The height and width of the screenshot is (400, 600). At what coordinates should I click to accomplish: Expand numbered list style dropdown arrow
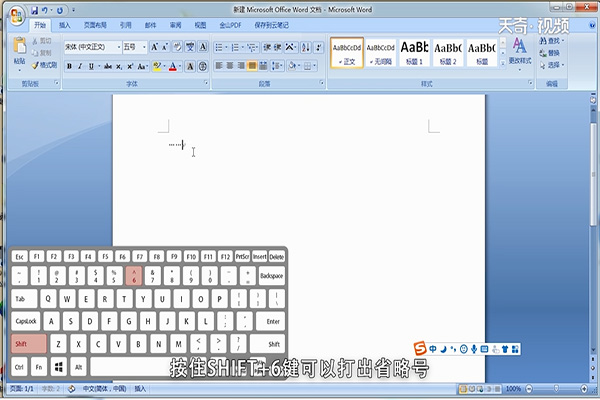point(243,47)
